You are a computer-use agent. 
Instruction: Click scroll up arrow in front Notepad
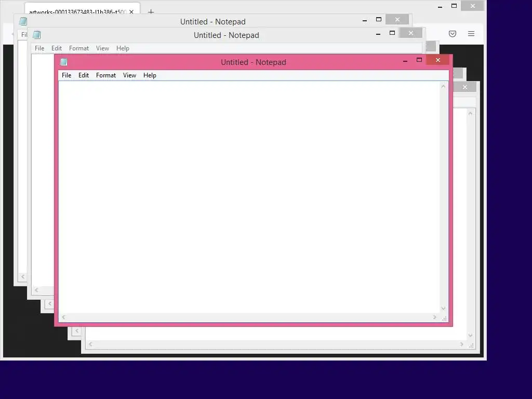coord(443,87)
